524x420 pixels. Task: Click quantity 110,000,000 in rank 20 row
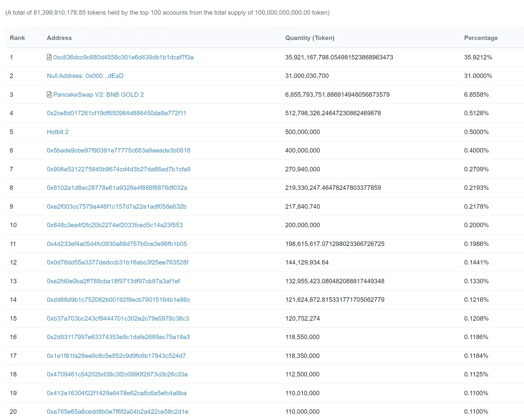pyautogui.click(x=302, y=412)
